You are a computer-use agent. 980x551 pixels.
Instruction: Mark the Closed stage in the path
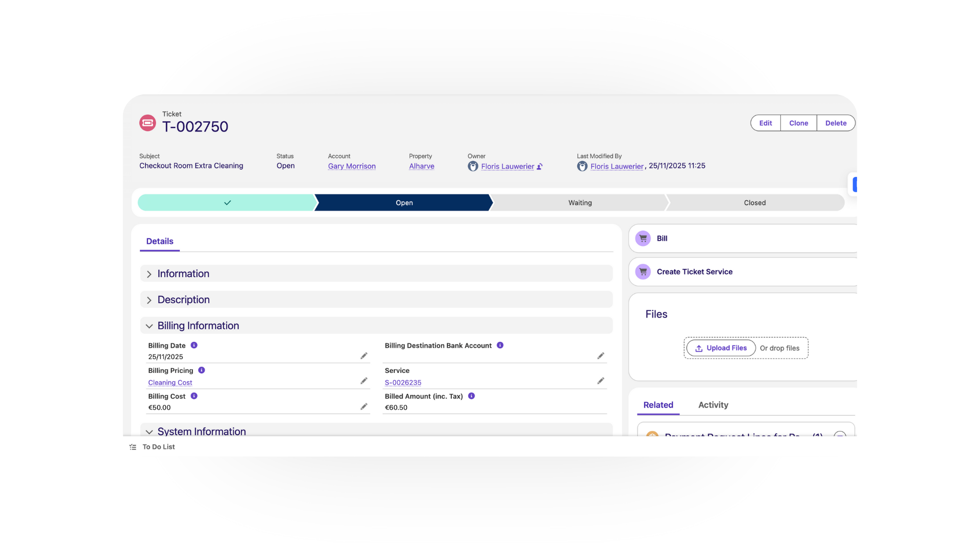[754, 203]
